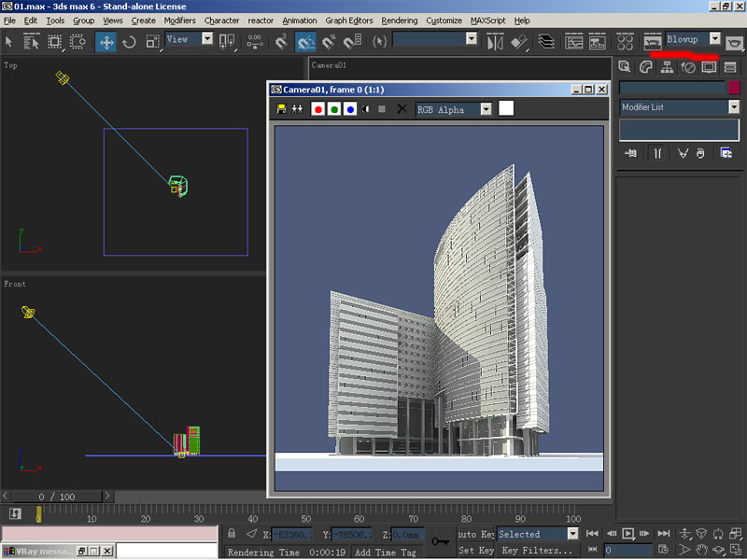The height and width of the screenshot is (560, 747).
Task: Click the Add Time Tag button
Action: point(385,553)
